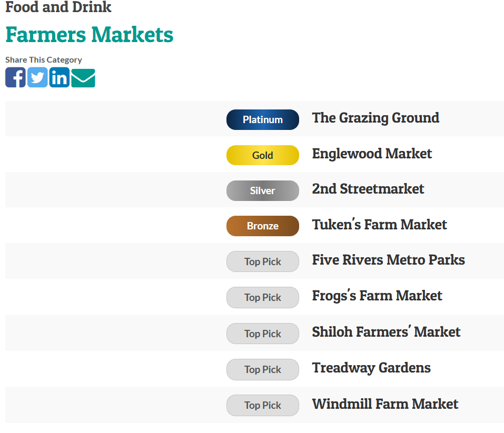Share via the LinkedIn icon

pyautogui.click(x=60, y=77)
